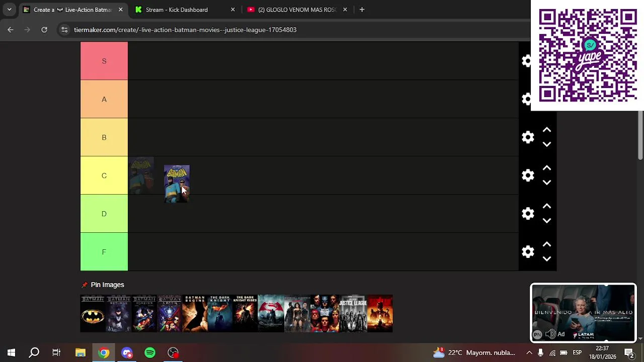Click the Batman 1966 poster under the cursor
This screenshot has width=644, height=362.
177,184
